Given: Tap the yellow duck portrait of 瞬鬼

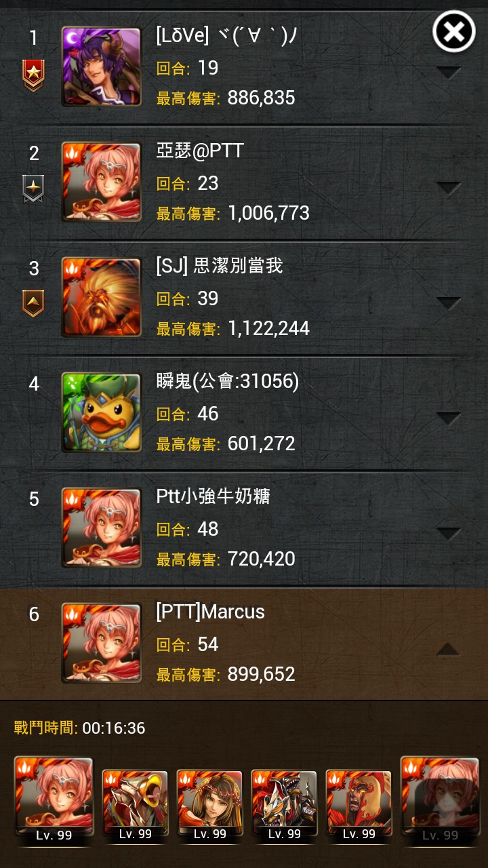Looking at the screenshot, I should pos(101,412).
